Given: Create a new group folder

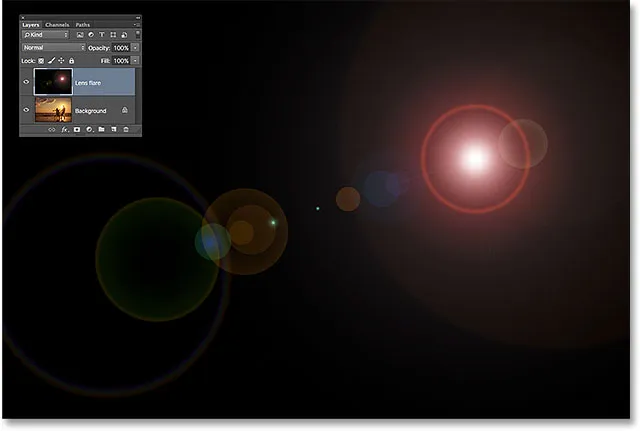Looking at the screenshot, I should point(101,129).
